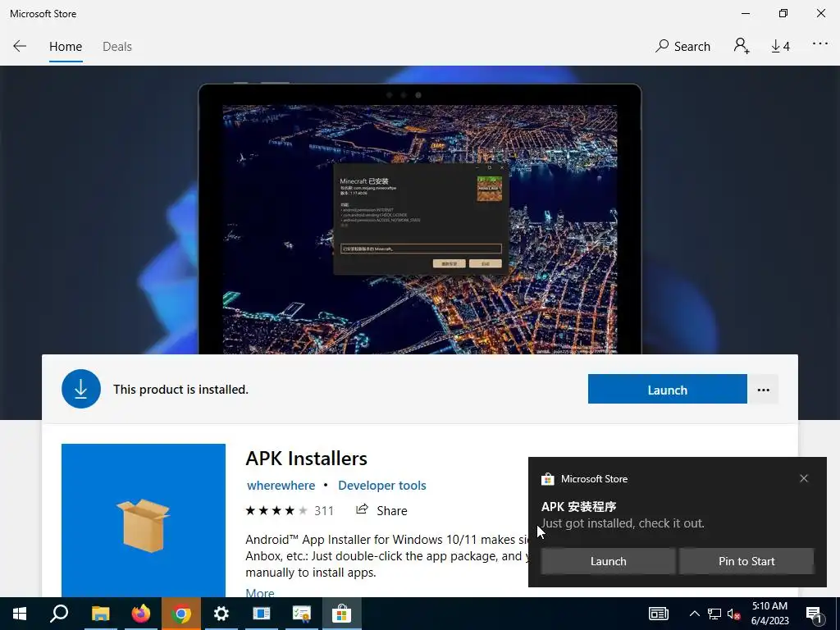Open File Explorer from taskbar
This screenshot has height=630, width=840.
100,614
